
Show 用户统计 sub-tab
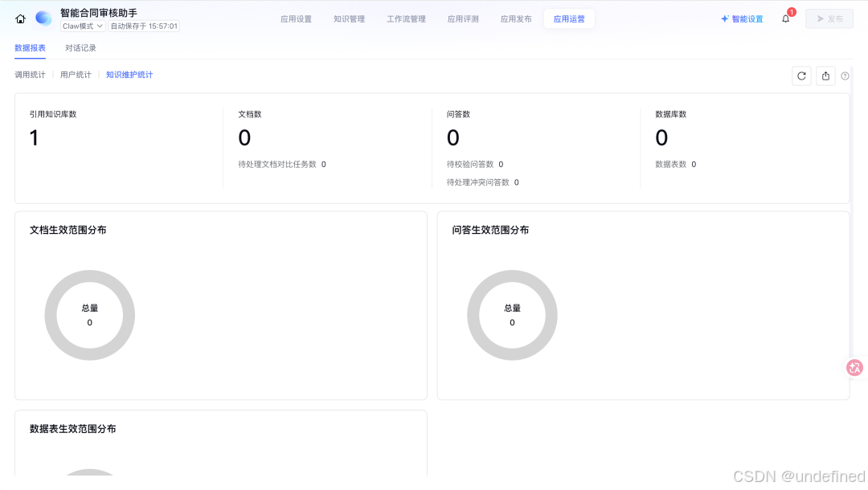point(76,75)
